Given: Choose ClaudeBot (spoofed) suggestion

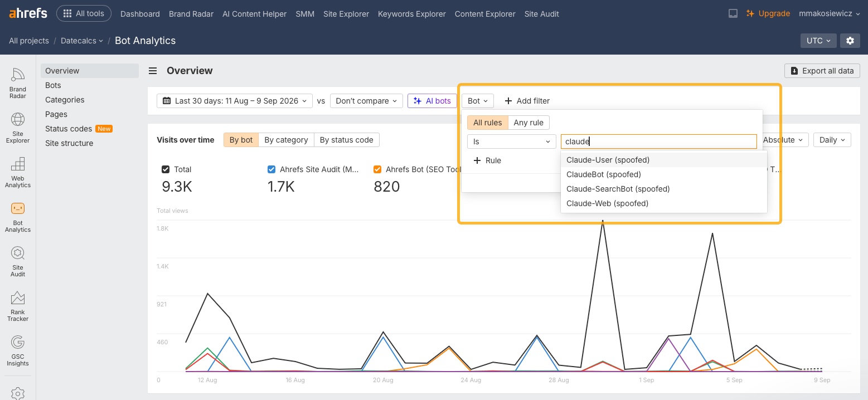Looking at the screenshot, I should click(664, 174).
